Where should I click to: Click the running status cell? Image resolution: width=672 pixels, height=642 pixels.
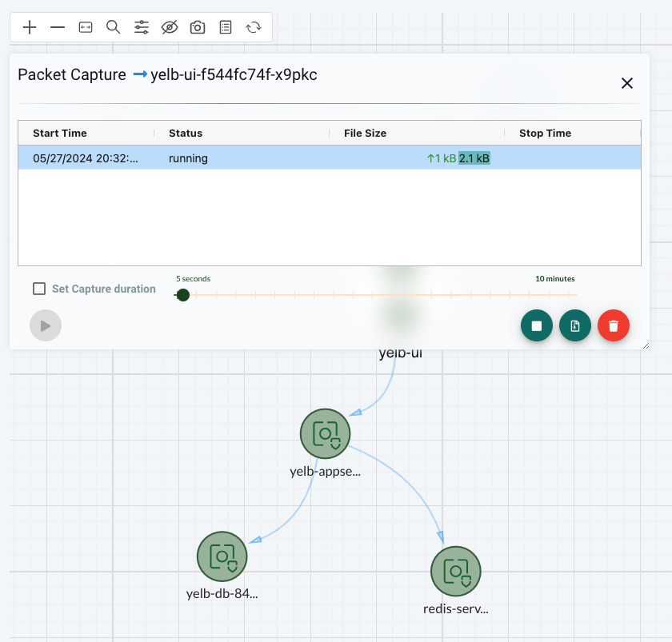(x=188, y=158)
